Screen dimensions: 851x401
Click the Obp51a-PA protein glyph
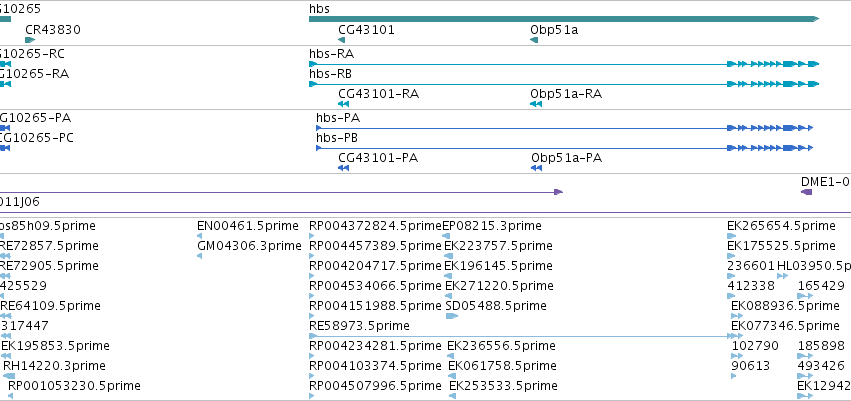point(536,168)
